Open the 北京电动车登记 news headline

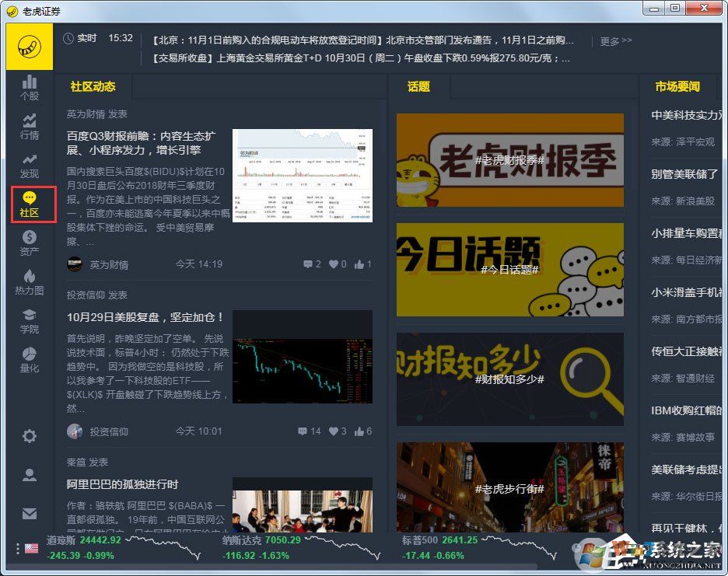click(363, 40)
